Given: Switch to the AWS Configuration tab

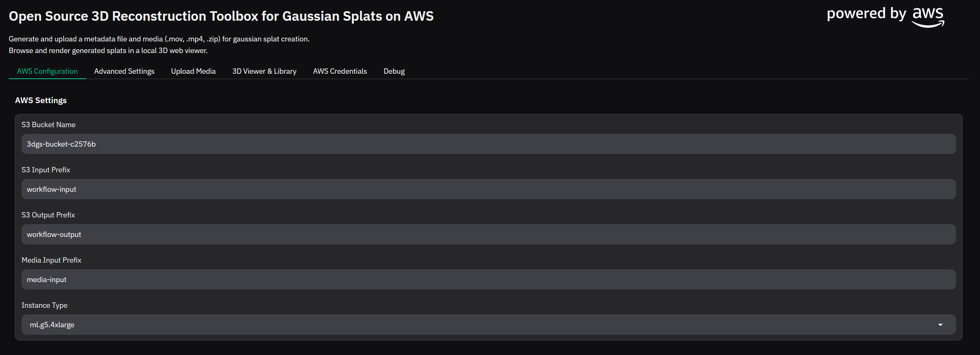Looking at the screenshot, I should (47, 71).
